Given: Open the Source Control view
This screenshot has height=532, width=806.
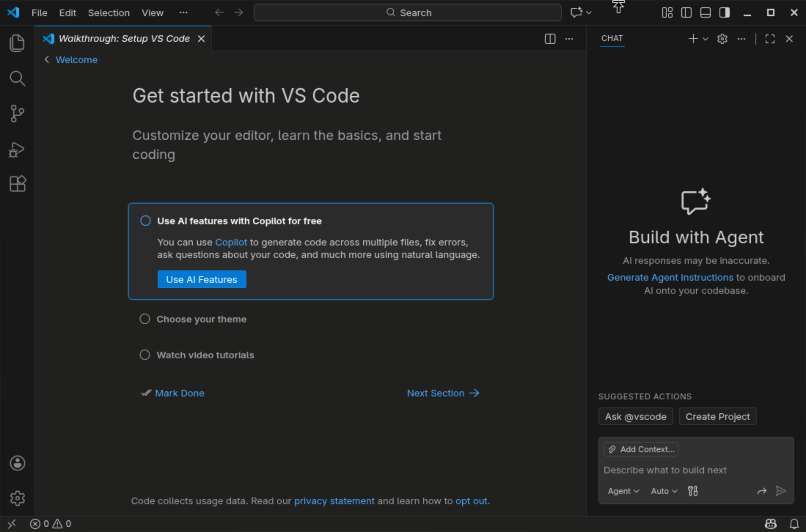Looking at the screenshot, I should point(17,114).
